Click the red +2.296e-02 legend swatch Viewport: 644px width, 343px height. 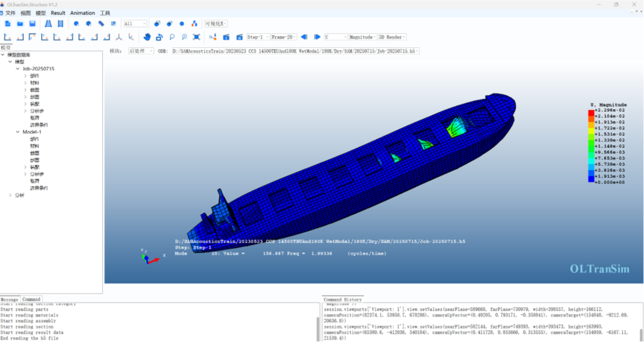click(591, 113)
